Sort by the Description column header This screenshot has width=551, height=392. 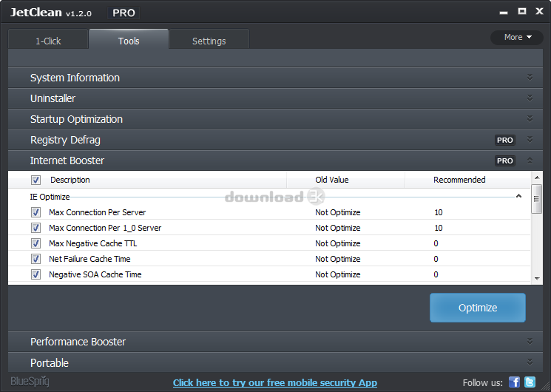70,180
